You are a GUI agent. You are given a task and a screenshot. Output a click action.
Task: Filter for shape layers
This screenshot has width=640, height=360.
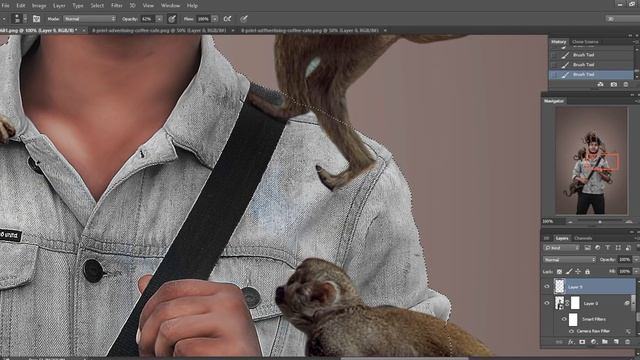pos(618,248)
